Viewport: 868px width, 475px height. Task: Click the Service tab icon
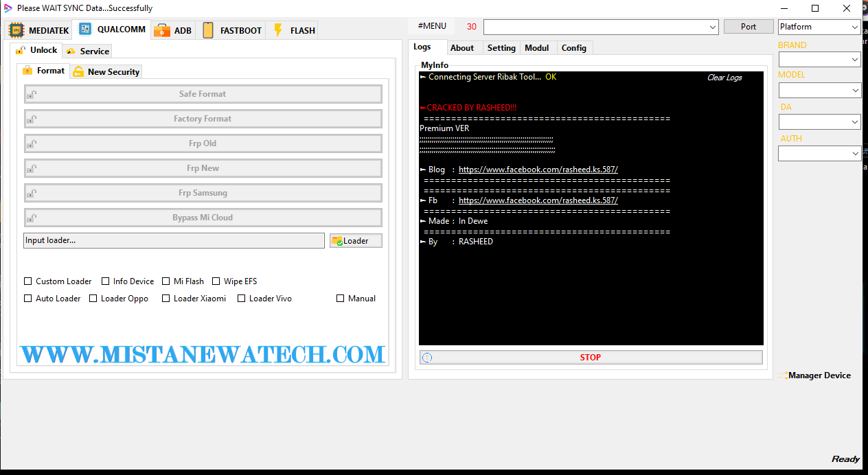click(71, 51)
